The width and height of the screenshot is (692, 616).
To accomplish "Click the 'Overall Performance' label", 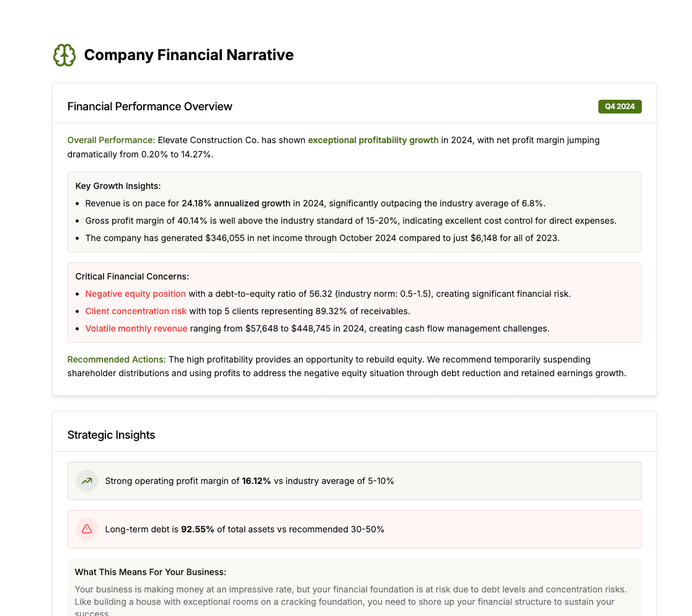I will (111, 140).
